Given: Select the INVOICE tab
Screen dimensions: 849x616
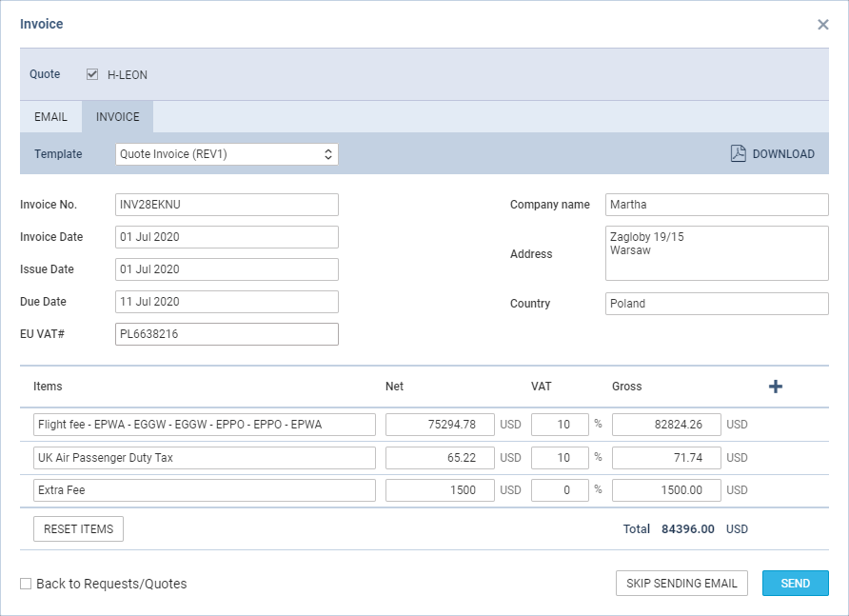Looking at the screenshot, I should point(117,117).
